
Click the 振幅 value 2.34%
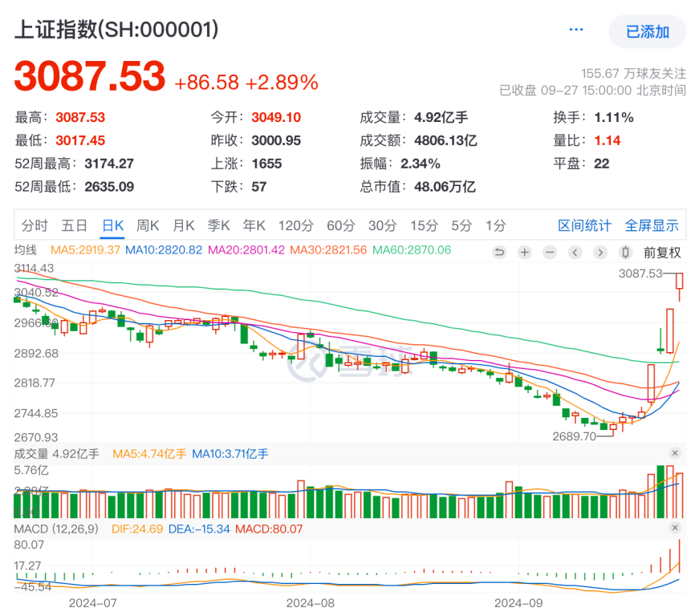421,164
